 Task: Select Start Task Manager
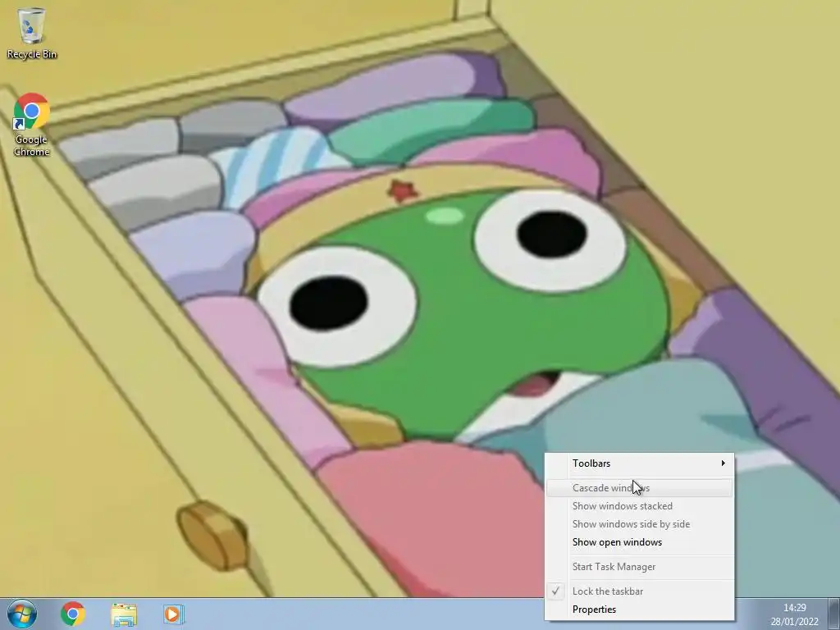tap(640, 567)
